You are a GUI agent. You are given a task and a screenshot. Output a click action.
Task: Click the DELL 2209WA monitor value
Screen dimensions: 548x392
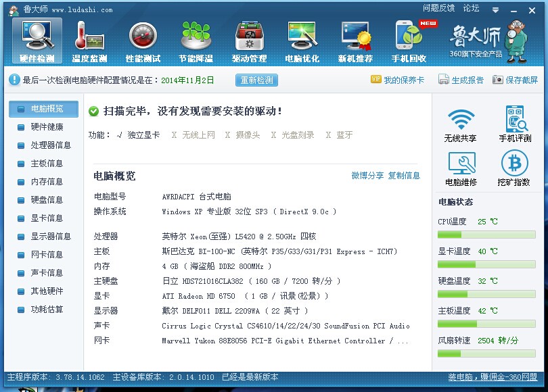[235, 311]
